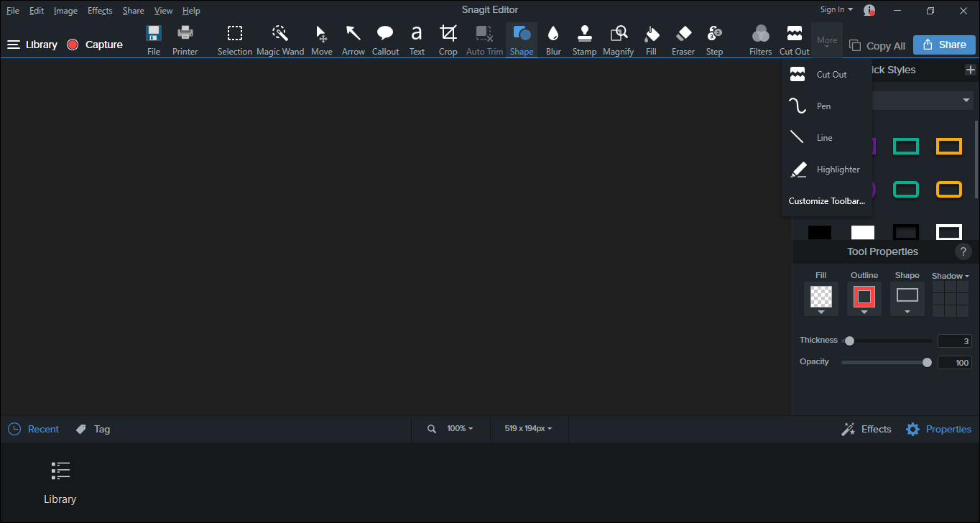Viewport: 980px width, 523px height.
Task: Select the Blur tool
Action: (553, 40)
